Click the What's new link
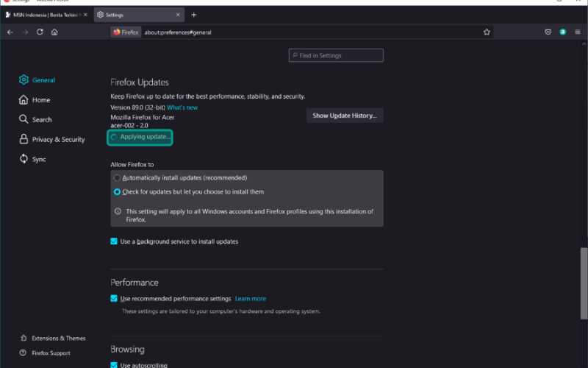Screen dimensions: 588x368 click(x=182, y=107)
